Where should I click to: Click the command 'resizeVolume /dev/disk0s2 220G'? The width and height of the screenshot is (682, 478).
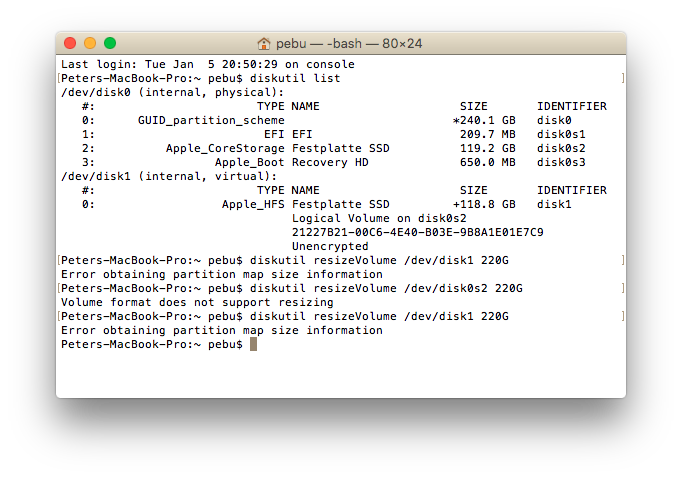418,288
